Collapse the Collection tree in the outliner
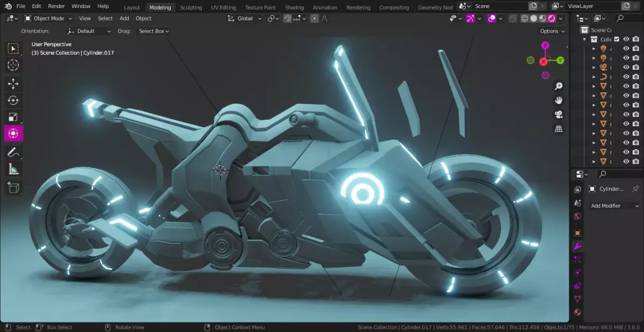 click(584, 39)
